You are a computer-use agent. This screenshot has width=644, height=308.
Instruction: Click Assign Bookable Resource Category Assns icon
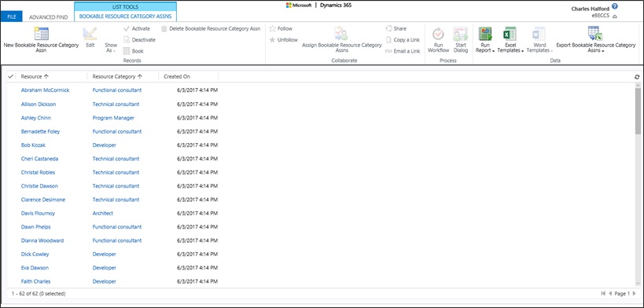coord(341,34)
